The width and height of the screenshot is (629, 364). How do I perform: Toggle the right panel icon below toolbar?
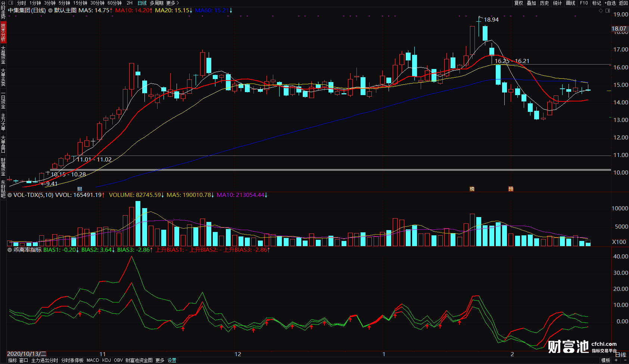click(608, 11)
